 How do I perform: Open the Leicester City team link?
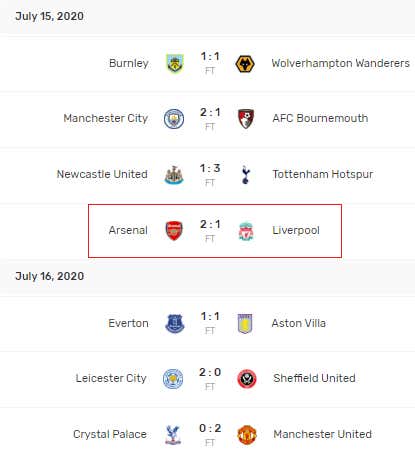click(111, 378)
